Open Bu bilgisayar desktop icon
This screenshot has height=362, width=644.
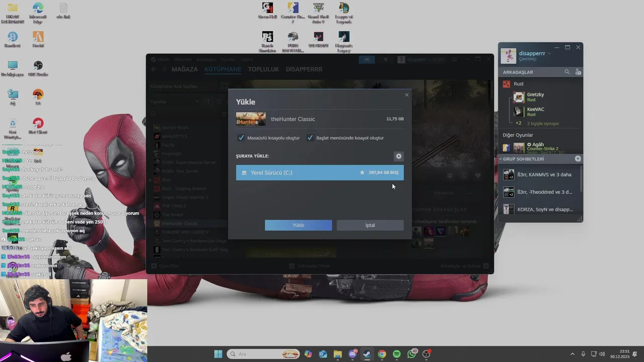(x=13, y=69)
